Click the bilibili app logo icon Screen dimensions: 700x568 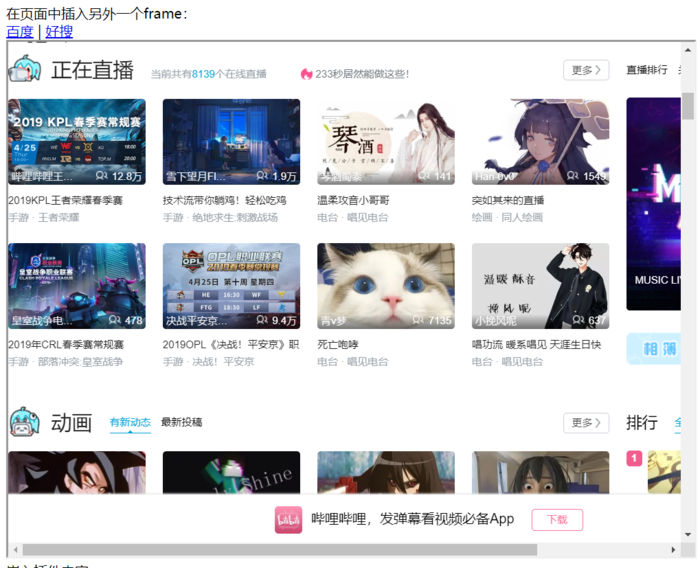point(288,520)
